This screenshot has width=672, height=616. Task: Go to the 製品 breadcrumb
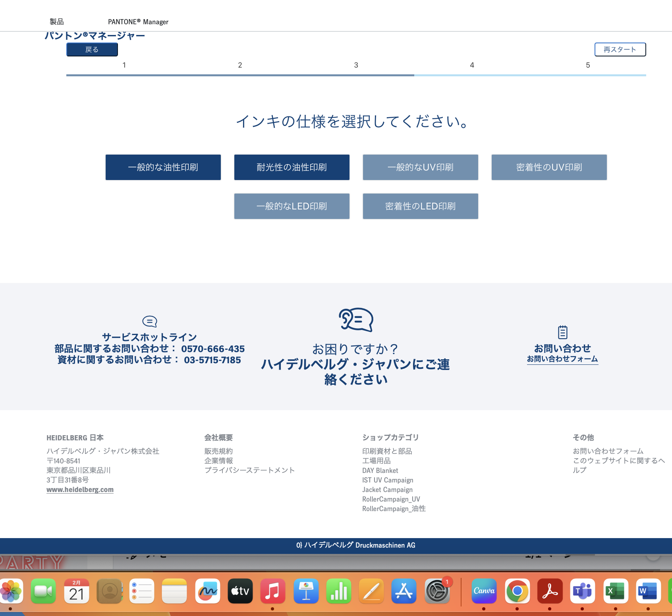(57, 22)
